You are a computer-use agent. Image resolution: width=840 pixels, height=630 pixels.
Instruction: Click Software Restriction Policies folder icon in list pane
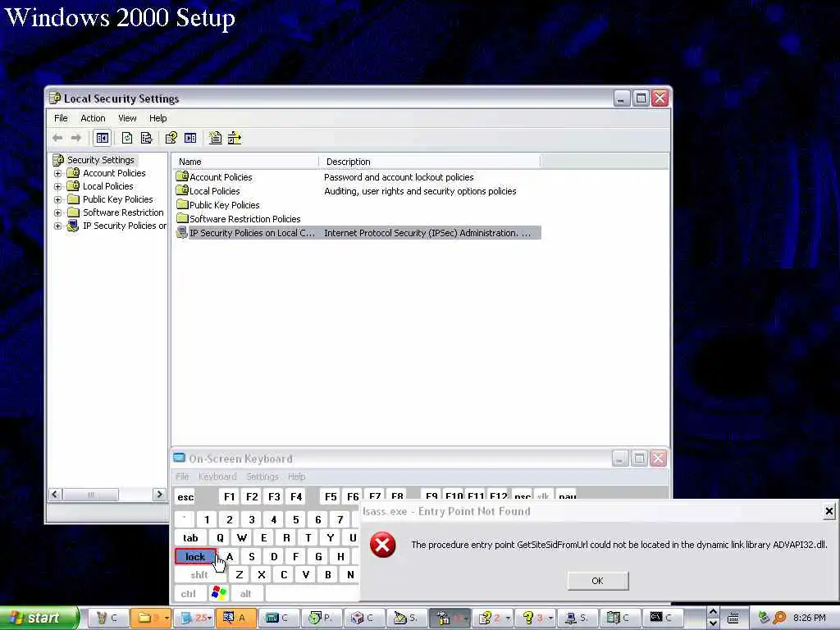pos(182,218)
